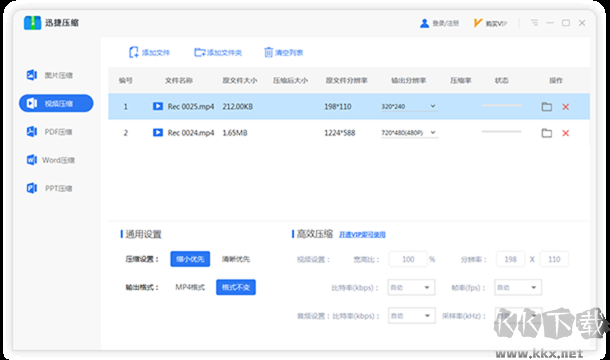610x360 pixels.
Task: Click progress bar of Rec 0025.mp4
Action: point(501,105)
